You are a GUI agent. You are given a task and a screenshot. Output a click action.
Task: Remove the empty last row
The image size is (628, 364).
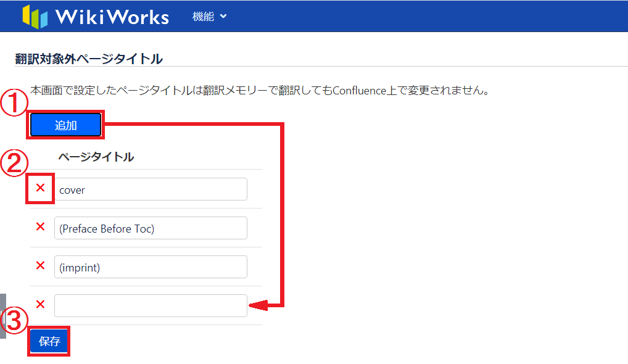point(41,304)
